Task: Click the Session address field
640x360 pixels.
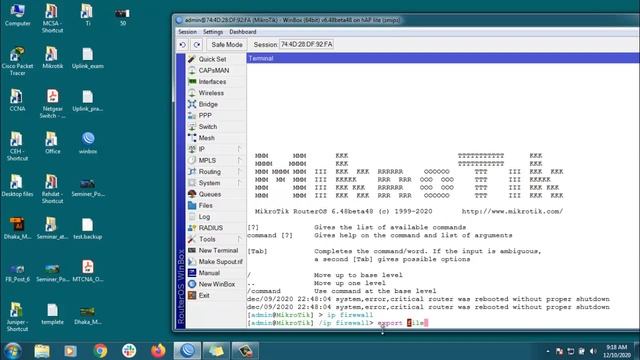Action: 307,44
